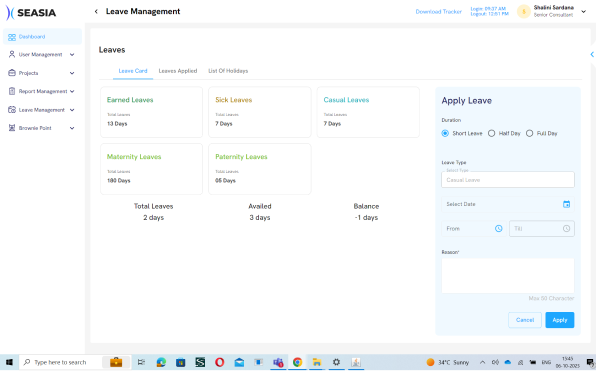Collapse the right-side panel arrow
The height and width of the screenshot is (374, 596).
click(592, 54)
